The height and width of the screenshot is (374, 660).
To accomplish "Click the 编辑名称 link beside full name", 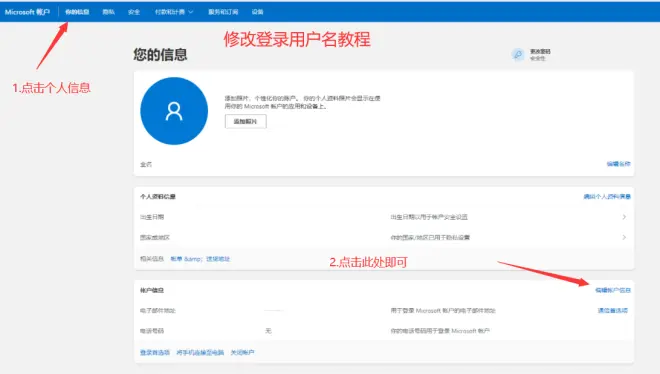I will pyautogui.click(x=618, y=164).
